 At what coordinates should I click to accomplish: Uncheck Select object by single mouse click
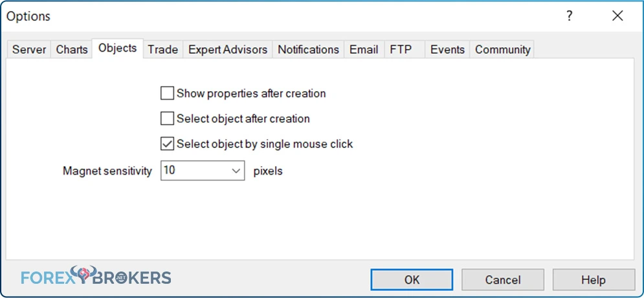click(167, 145)
